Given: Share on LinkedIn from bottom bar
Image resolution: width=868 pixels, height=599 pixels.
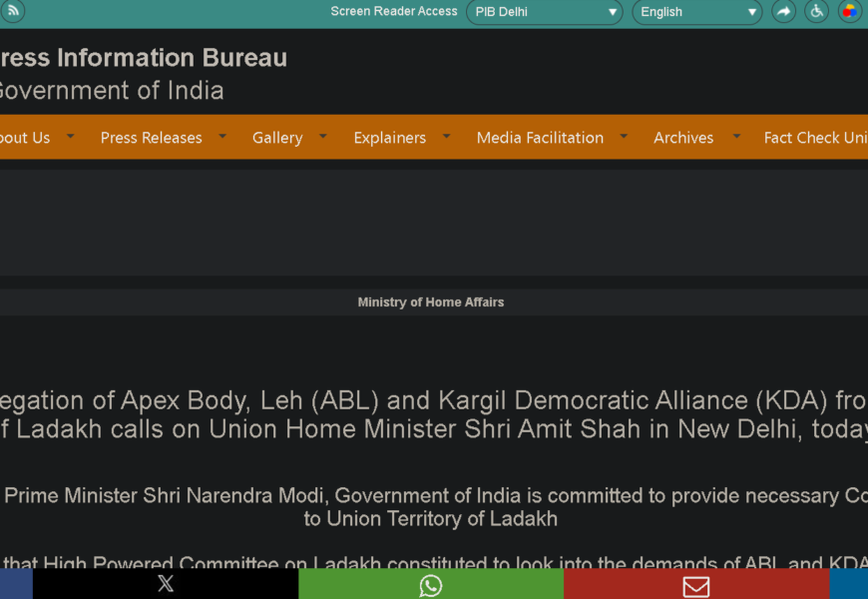Looking at the screenshot, I should tap(849, 585).
